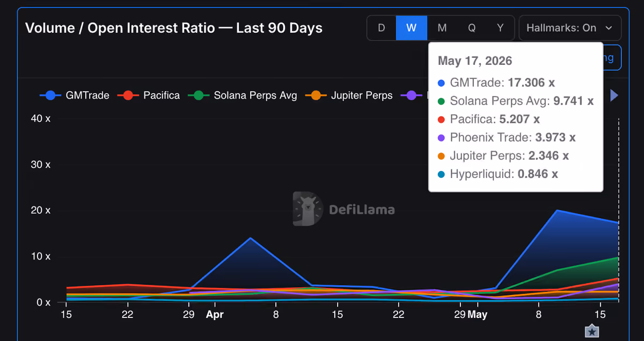
Task: Click Hyperliquid: 0.846 x tooltip row
Action: click(x=498, y=174)
